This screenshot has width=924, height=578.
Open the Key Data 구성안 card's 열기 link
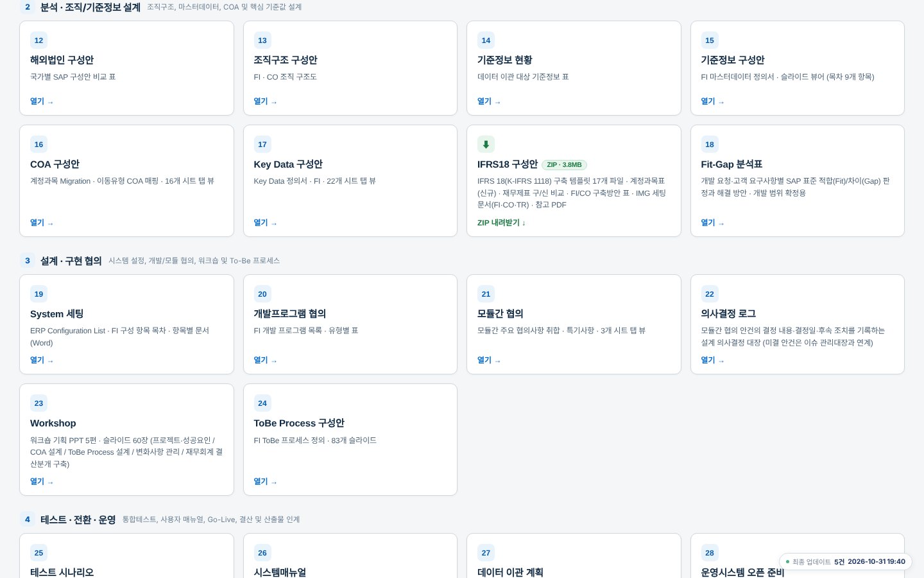265,223
